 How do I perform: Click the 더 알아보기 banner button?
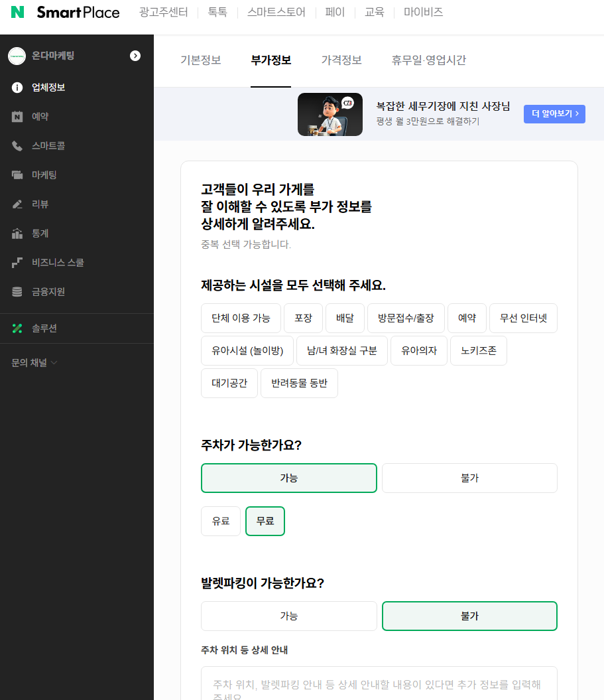pyautogui.click(x=554, y=113)
